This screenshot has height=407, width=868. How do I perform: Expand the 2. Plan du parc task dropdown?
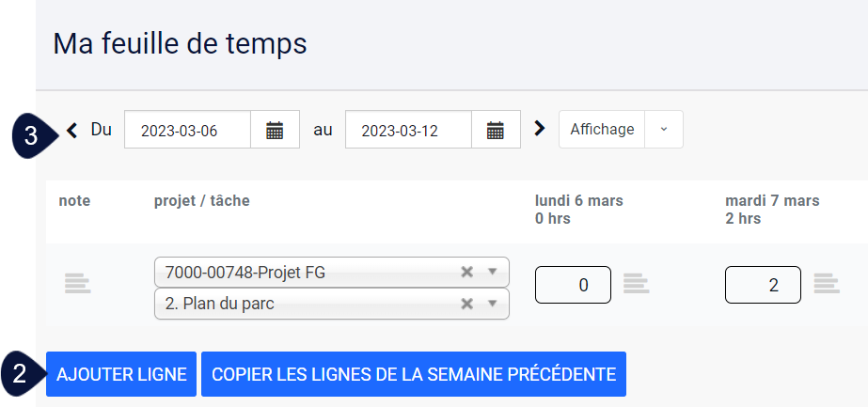tap(492, 304)
